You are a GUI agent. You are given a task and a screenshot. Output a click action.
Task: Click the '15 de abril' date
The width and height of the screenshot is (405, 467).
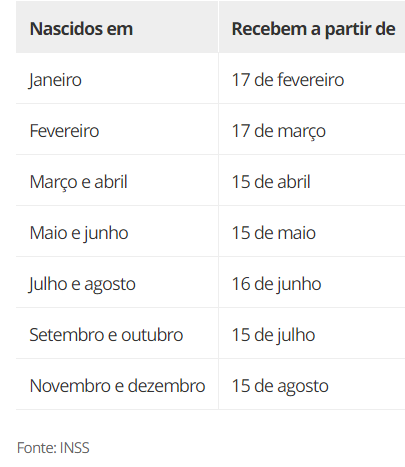point(271,182)
